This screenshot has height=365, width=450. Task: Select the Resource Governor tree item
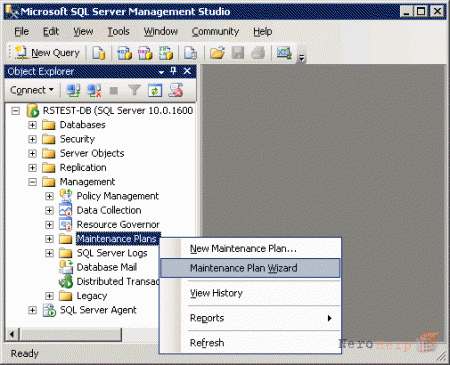pos(118,225)
